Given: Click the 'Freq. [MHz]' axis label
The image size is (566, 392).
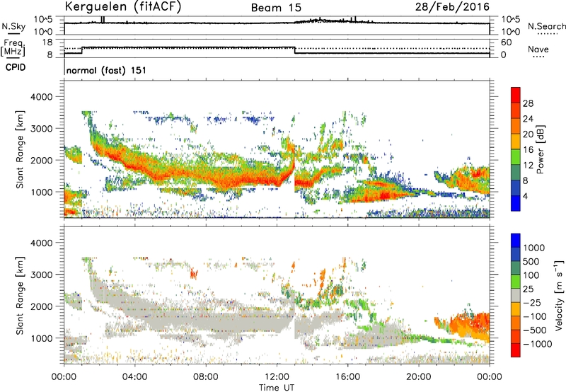Looking at the screenshot, I should (x=13, y=48).
